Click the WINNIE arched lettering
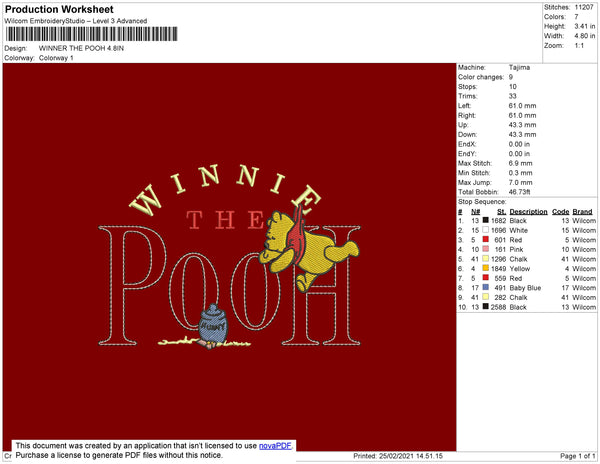The image size is (600, 464). pos(225,189)
